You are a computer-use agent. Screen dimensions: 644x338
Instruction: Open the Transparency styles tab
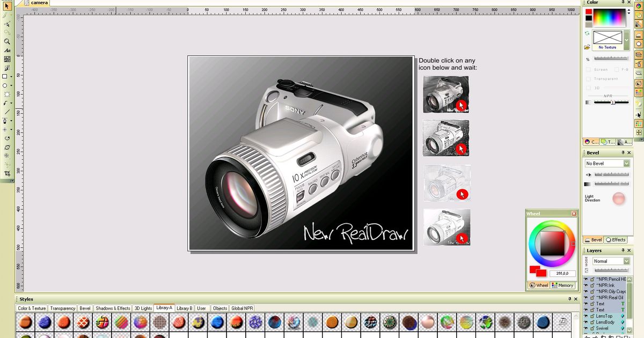63,308
